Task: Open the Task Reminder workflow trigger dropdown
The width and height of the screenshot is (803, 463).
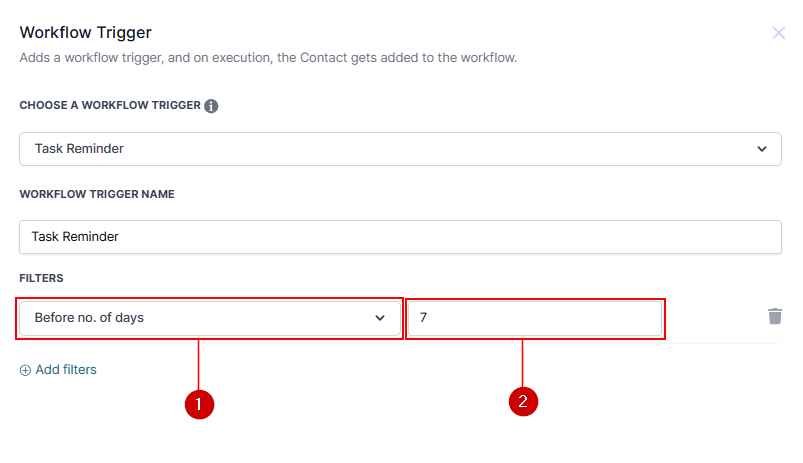Action: [x=400, y=149]
